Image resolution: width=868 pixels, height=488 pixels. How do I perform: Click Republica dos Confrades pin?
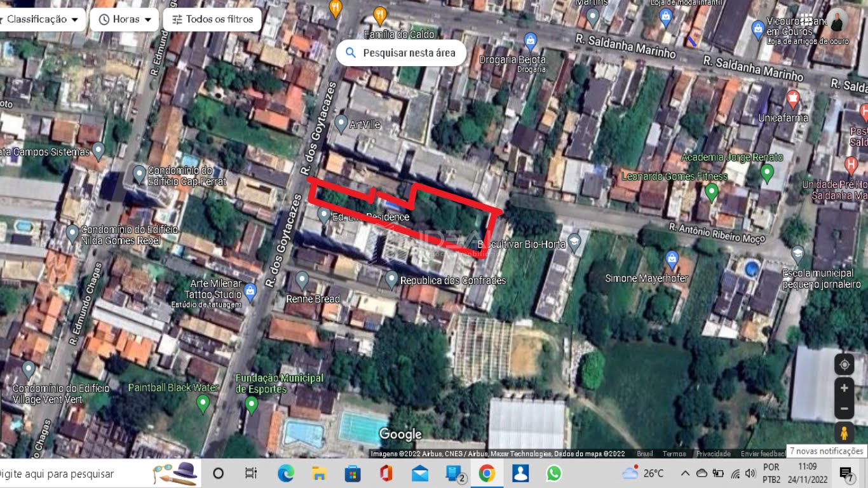(392, 278)
